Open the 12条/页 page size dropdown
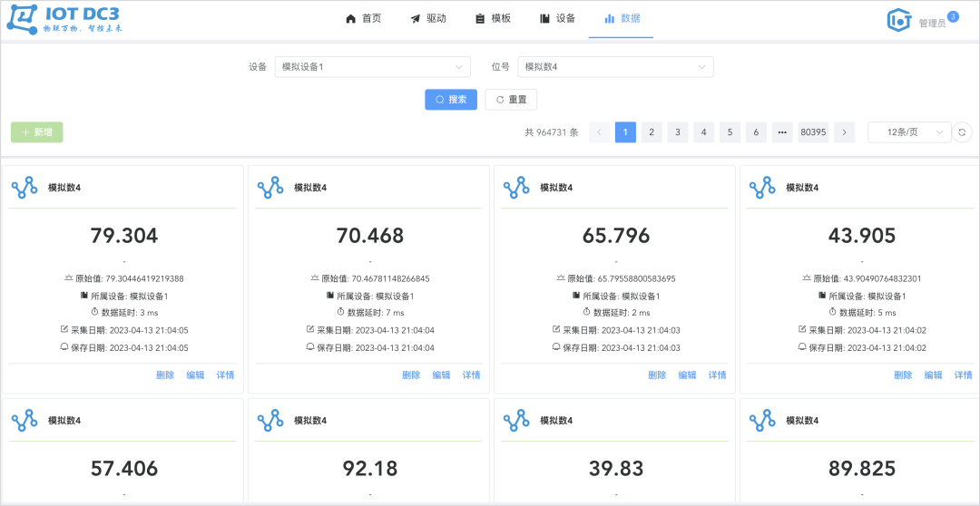 click(x=909, y=132)
